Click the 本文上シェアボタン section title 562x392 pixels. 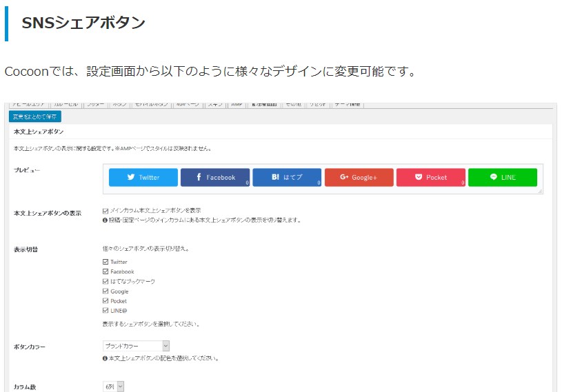(x=39, y=132)
